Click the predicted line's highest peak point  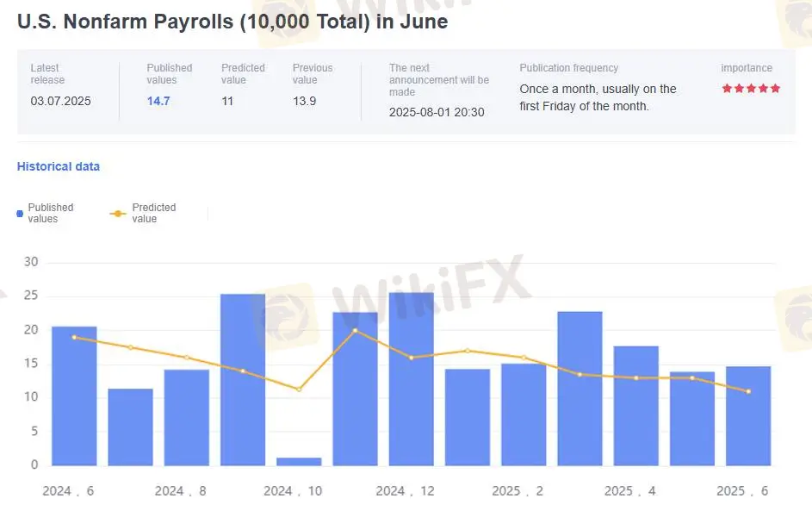(355, 330)
